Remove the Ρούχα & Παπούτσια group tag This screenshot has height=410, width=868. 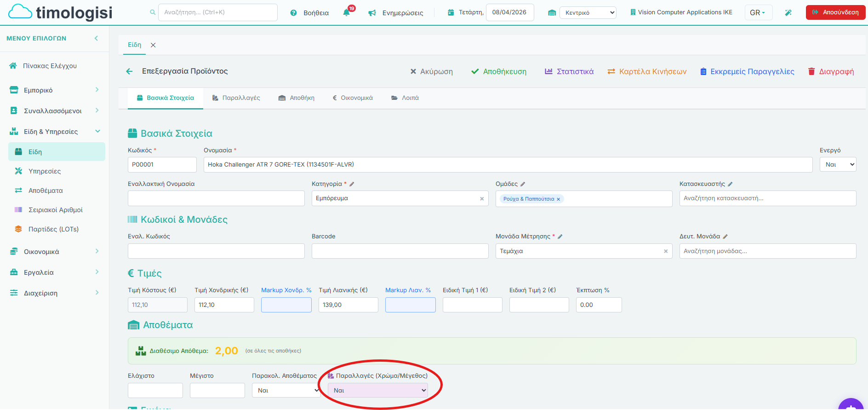click(558, 199)
